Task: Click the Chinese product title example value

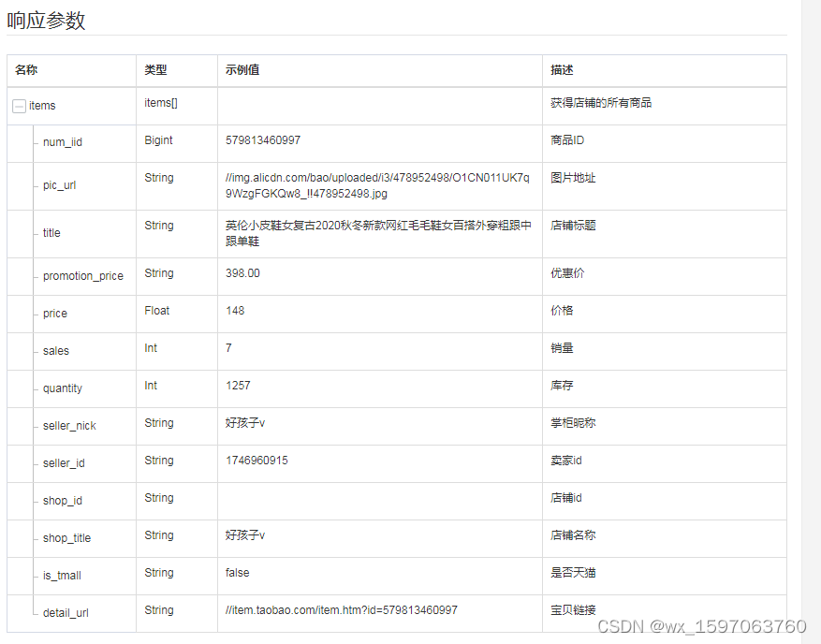Action: coord(378,233)
